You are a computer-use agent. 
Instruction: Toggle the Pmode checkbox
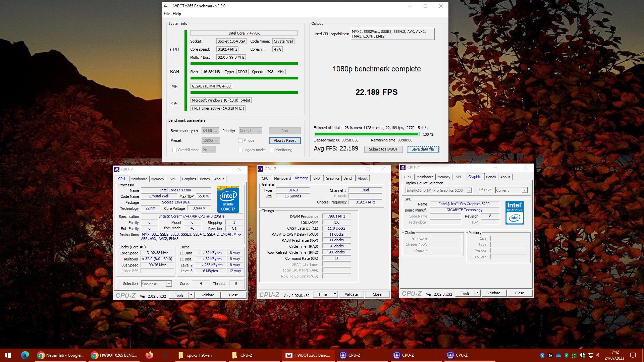[240, 141]
